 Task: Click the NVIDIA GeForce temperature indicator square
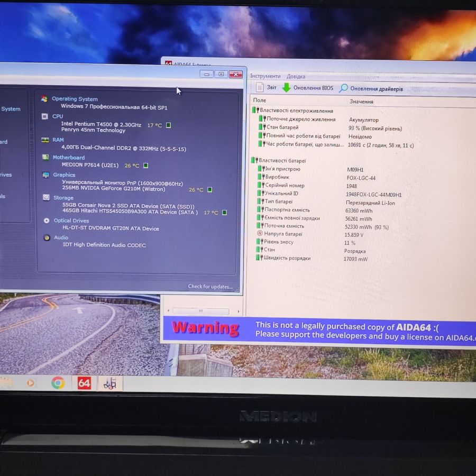click(x=209, y=189)
